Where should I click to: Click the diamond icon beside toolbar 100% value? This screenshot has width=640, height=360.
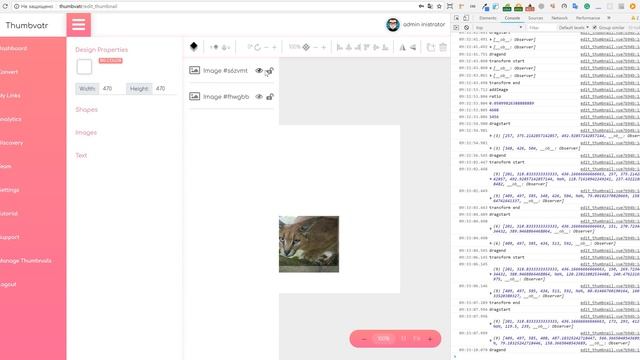click(306, 47)
